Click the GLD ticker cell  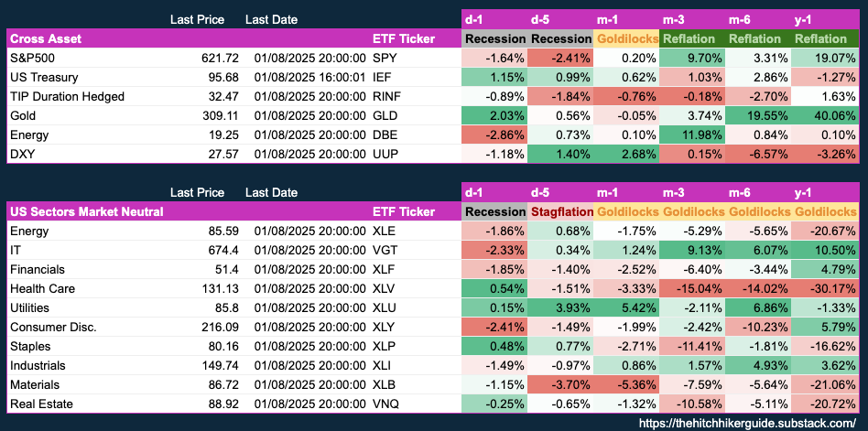coord(386,116)
